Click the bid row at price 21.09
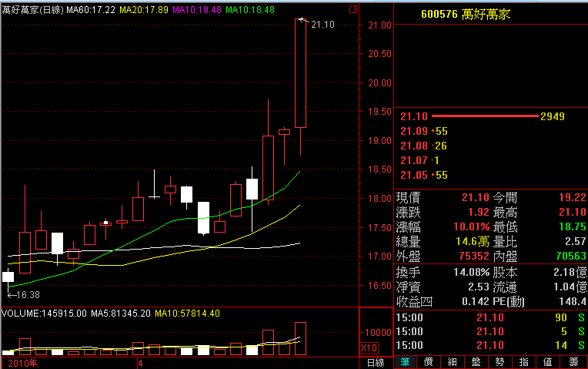The height and width of the screenshot is (369, 588). [424, 131]
